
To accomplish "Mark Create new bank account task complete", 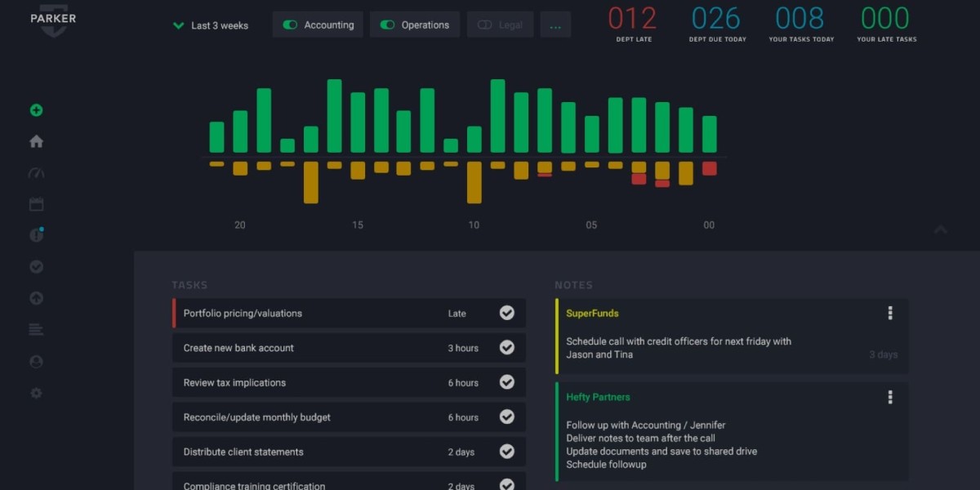I will click(507, 348).
